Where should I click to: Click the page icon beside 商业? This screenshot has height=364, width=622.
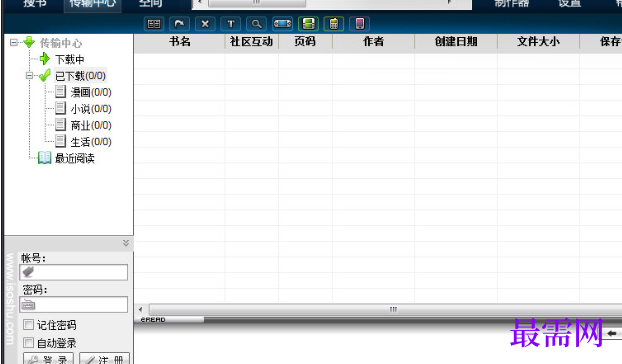pyautogui.click(x=60, y=125)
